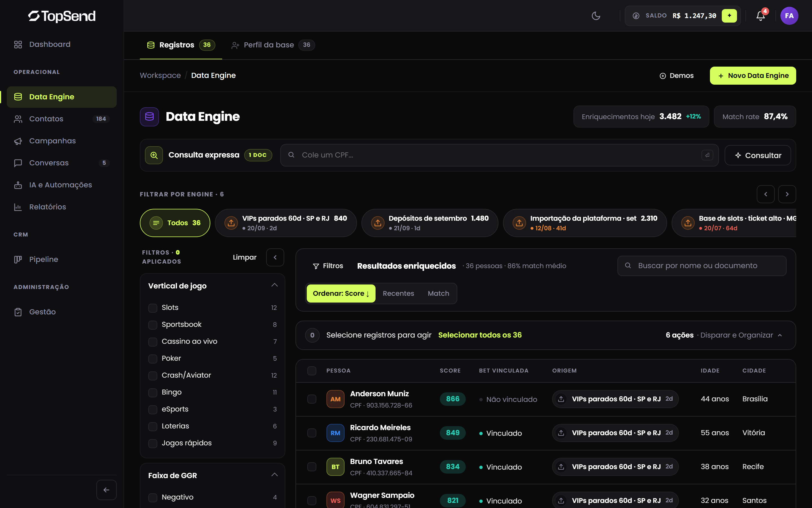
Task: Click Limpar to clear filters
Action: [245, 257]
